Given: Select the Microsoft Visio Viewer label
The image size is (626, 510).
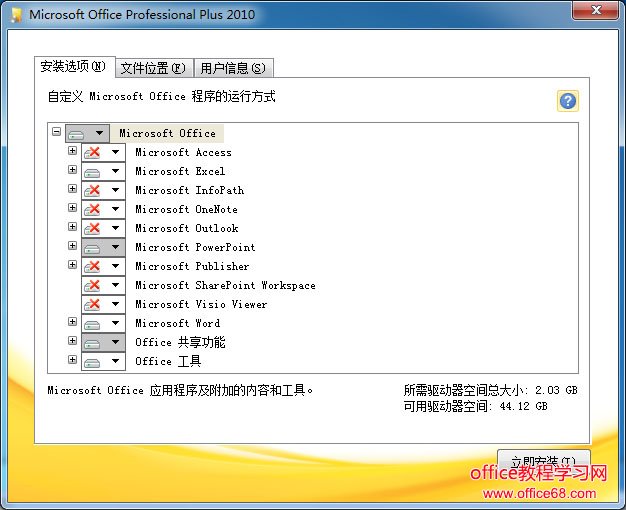Looking at the screenshot, I should [x=201, y=304].
